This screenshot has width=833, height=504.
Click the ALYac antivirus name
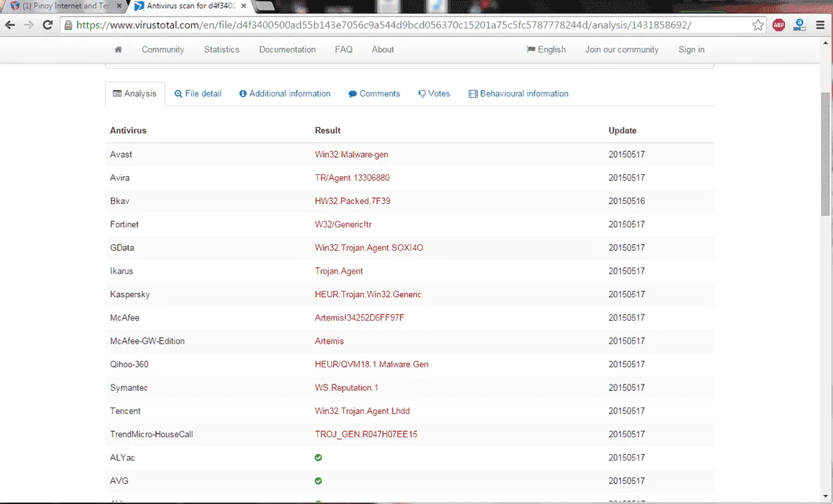pyautogui.click(x=122, y=458)
